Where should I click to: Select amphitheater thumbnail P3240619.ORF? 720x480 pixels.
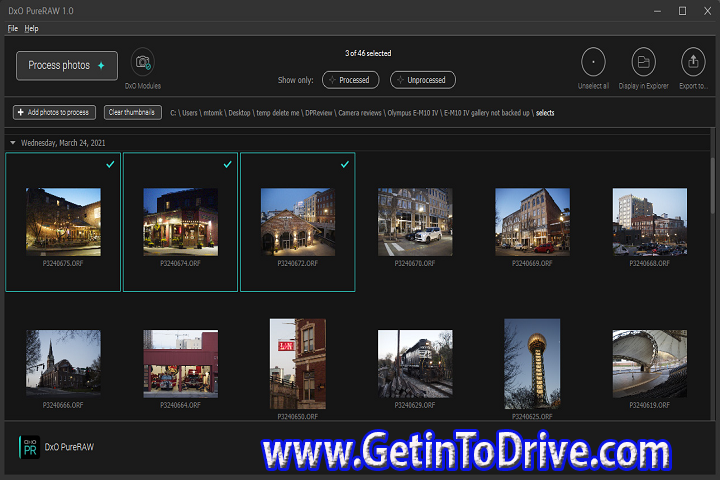tap(650, 364)
